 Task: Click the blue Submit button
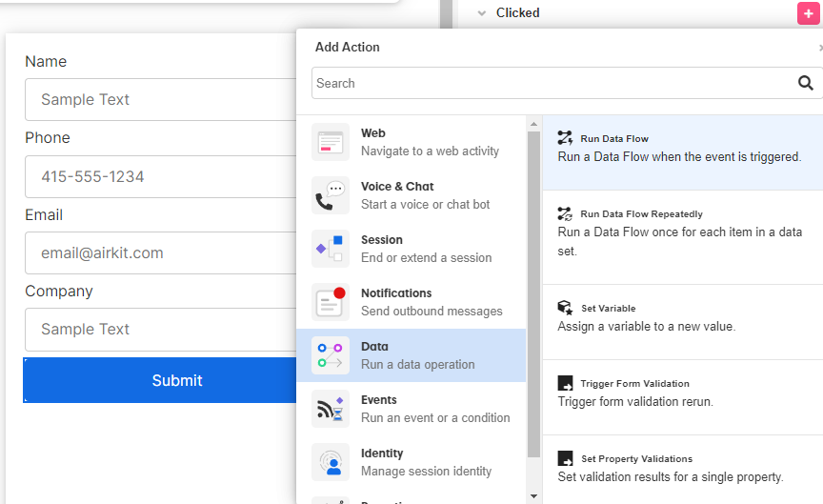(x=160, y=380)
